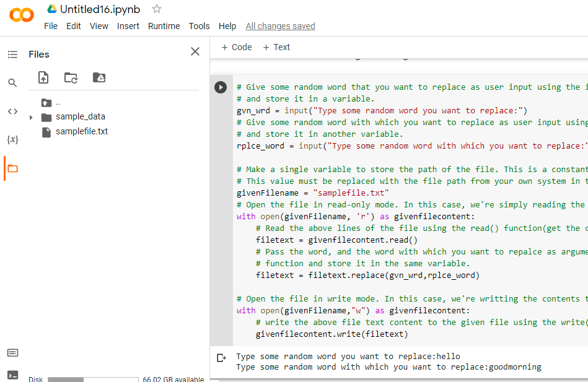Open the Runtime menu
Screen dimensions: 588x382
pos(164,26)
